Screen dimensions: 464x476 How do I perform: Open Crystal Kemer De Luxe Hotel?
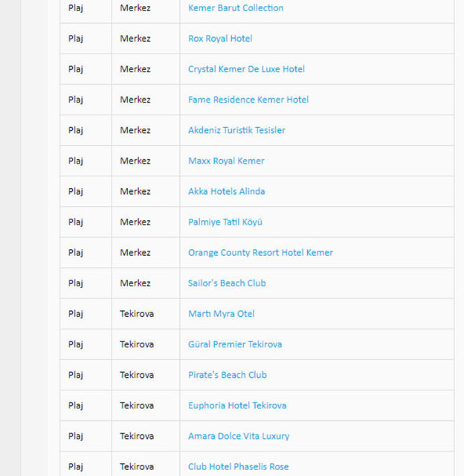point(246,69)
